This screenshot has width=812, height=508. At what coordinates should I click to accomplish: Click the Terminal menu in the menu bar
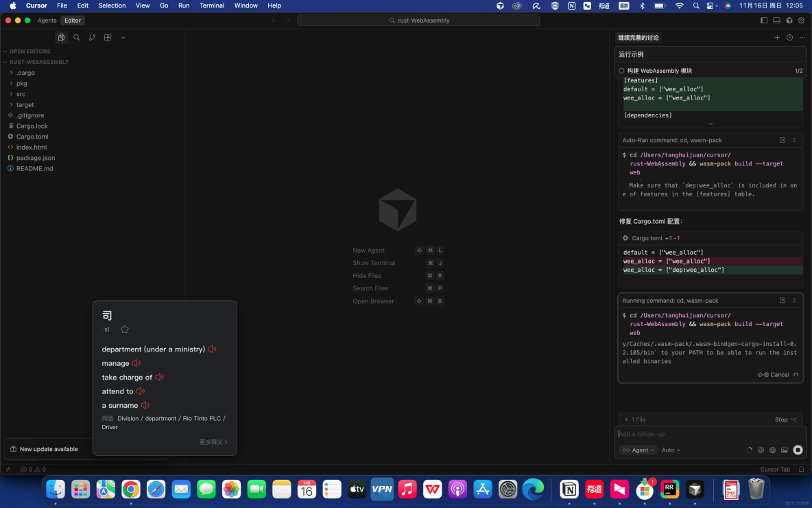[x=211, y=5]
